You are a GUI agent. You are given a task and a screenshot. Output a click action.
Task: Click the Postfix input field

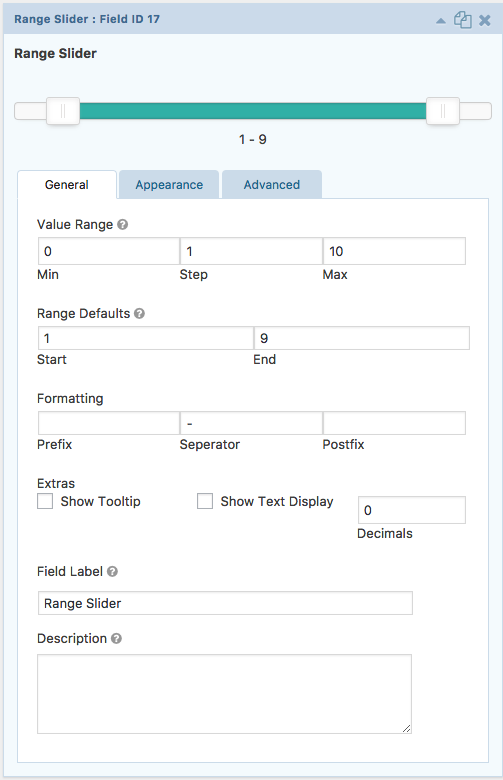(395, 423)
